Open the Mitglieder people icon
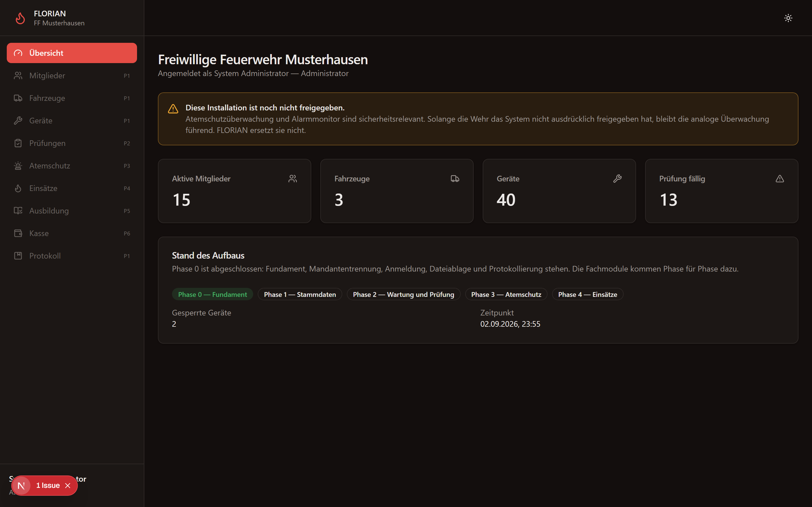This screenshot has height=507, width=812. 18,75
